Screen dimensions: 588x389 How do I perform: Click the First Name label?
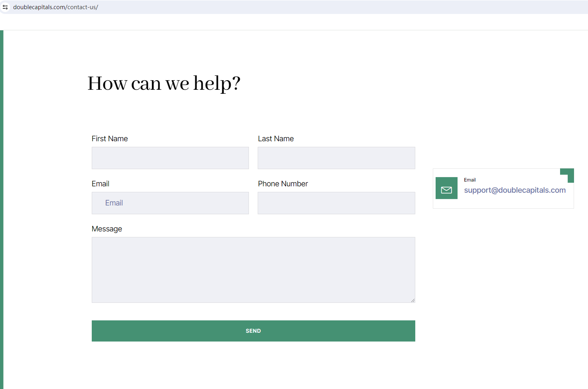click(110, 139)
